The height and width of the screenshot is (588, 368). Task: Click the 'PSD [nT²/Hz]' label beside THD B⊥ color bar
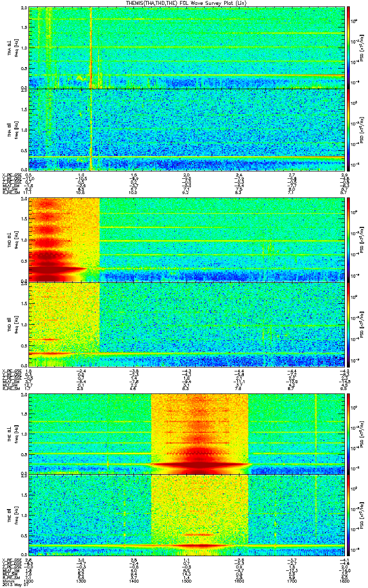(362, 240)
